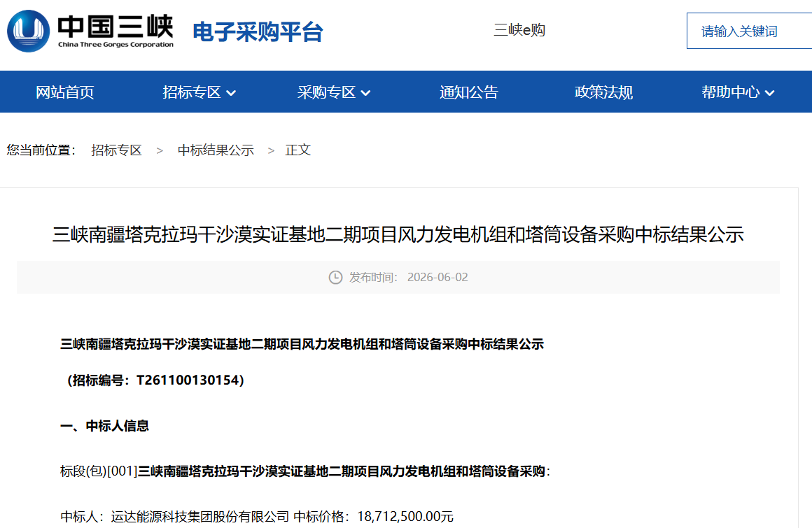This screenshot has width=812, height=528.
Task: Click breadcrumb link 中标结果公示
Action: click(216, 150)
